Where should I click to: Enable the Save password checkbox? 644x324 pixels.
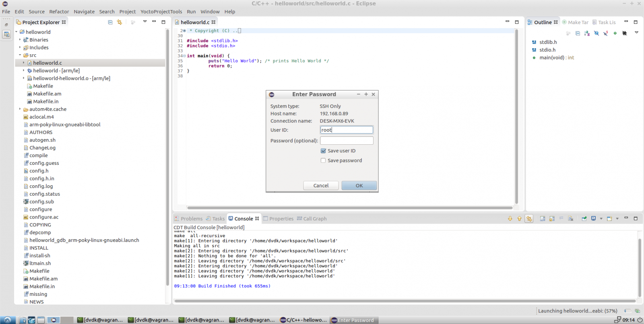323,161
